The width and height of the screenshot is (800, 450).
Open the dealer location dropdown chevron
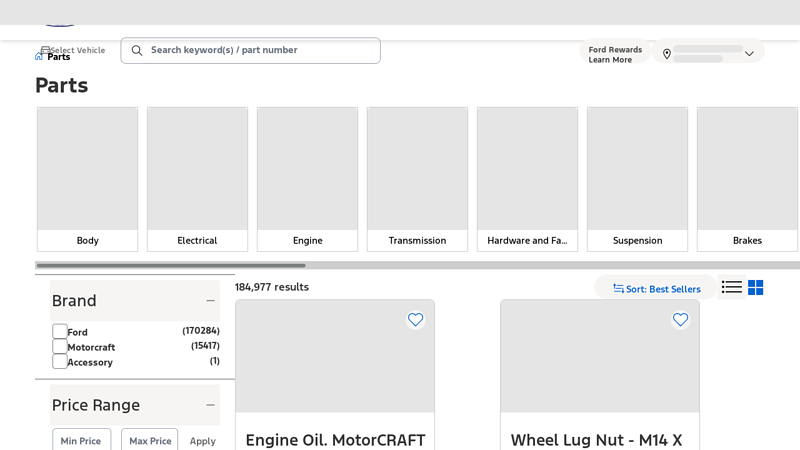point(749,54)
